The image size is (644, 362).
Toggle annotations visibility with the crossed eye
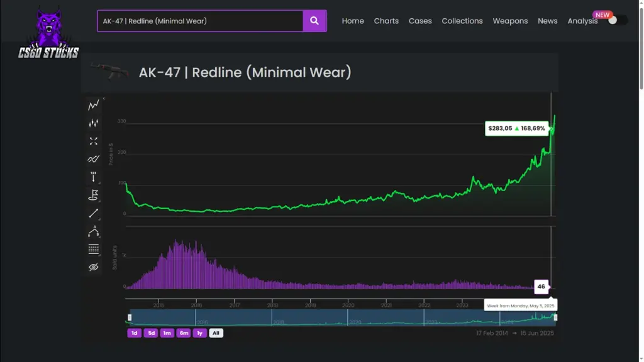pyautogui.click(x=94, y=267)
